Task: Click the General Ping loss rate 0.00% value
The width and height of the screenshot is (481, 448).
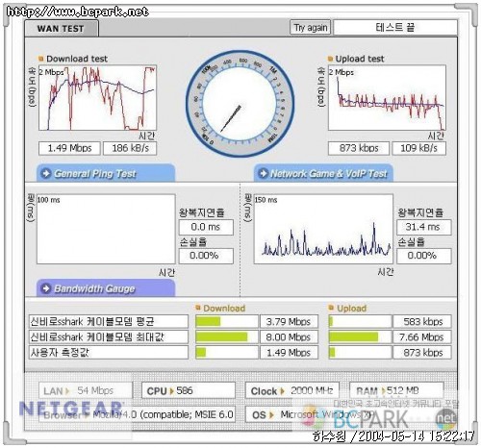Action: click(x=206, y=256)
